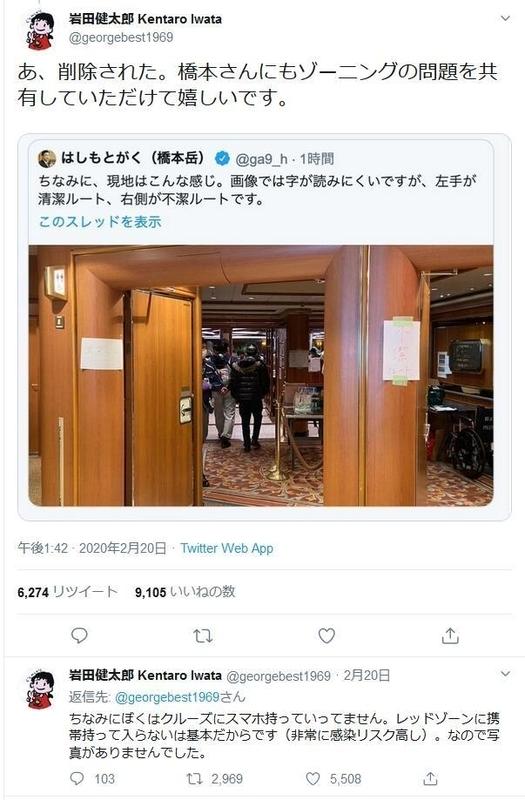Image resolution: width=525 pixels, height=800 pixels.
Task: Click the このスレッドを表示 link
Action: coord(100,222)
